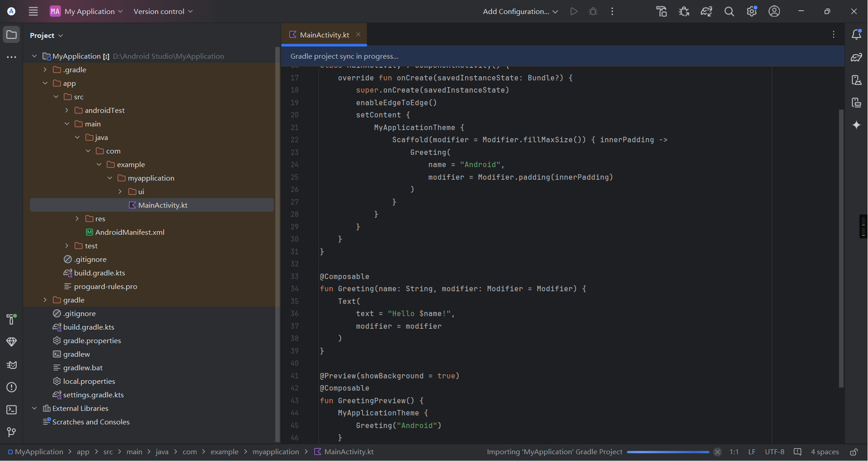The height and width of the screenshot is (461, 868).
Task: Click the 4 spaces indent status item
Action: (825, 452)
